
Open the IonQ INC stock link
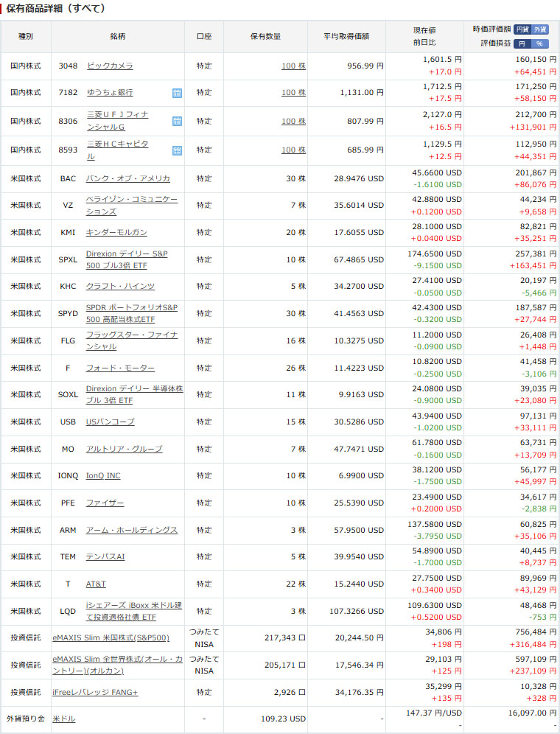(x=103, y=475)
